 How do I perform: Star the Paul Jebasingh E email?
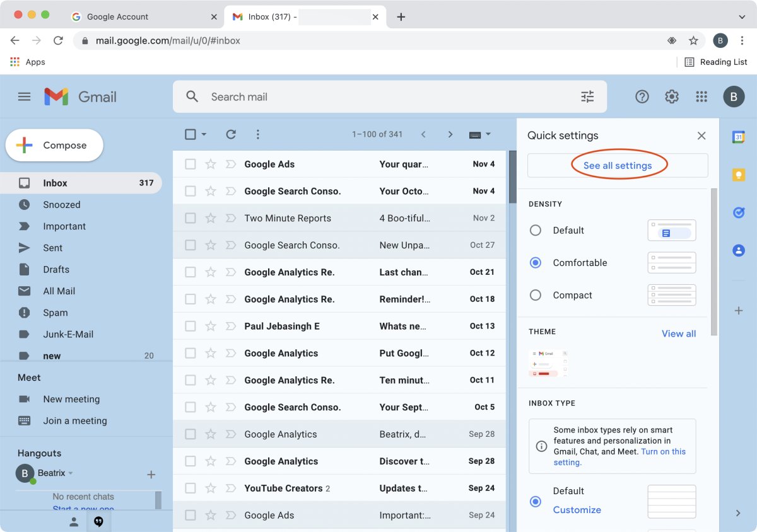tap(211, 327)
